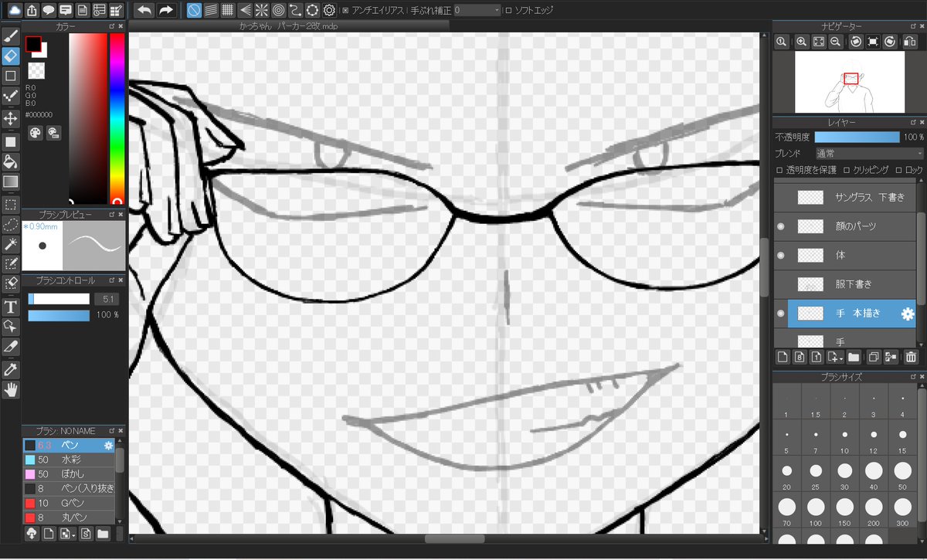This screenshot has width=927, height=560.
Task: Select the Bucket fill tool
Action: click(x=11, y=161)
